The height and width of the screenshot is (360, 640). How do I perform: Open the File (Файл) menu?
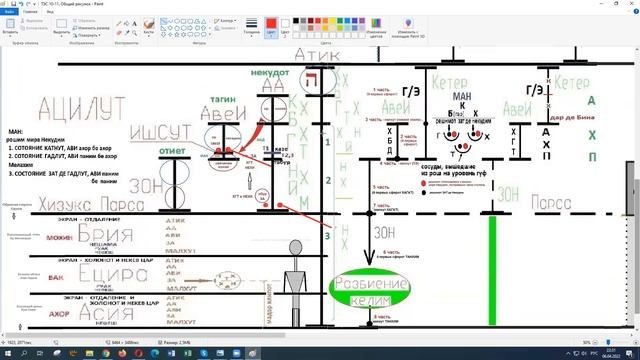pyautogui.click(x=9, y=11)
